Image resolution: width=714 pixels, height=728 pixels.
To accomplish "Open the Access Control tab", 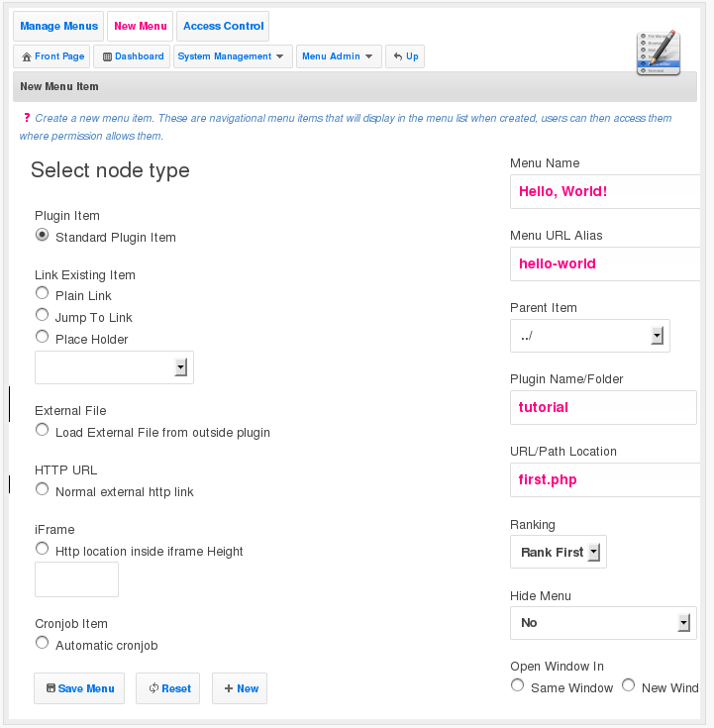I will point(224,26).
